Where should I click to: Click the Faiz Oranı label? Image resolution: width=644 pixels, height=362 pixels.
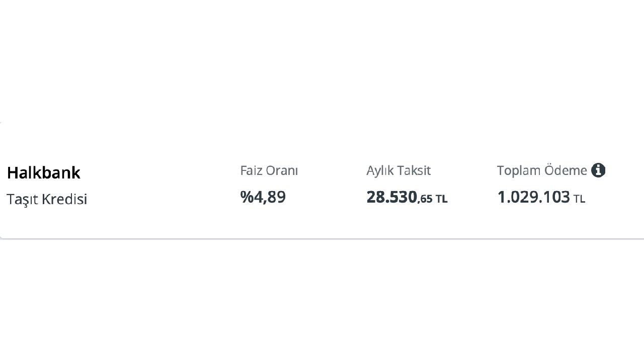coord(269,171)
